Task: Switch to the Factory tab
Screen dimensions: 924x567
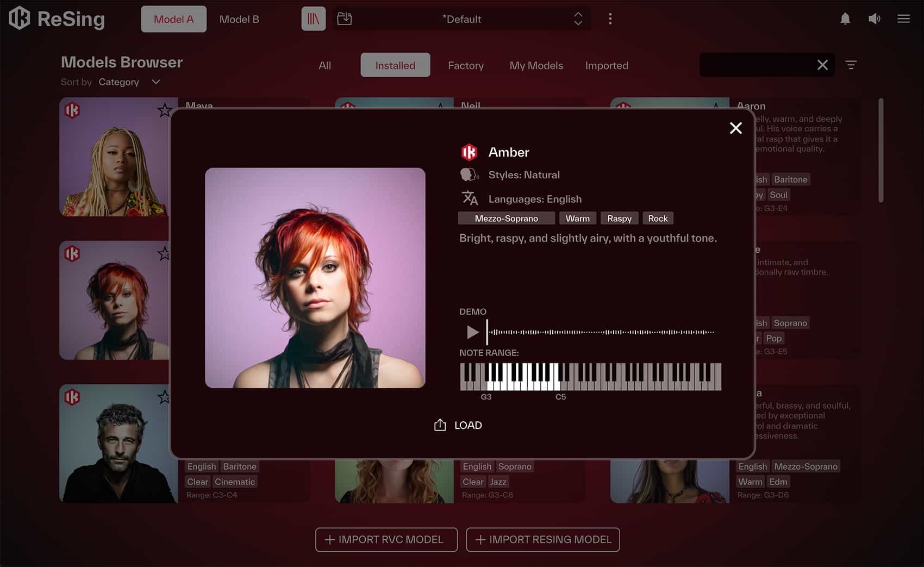Action: click(x=466, y=65)
